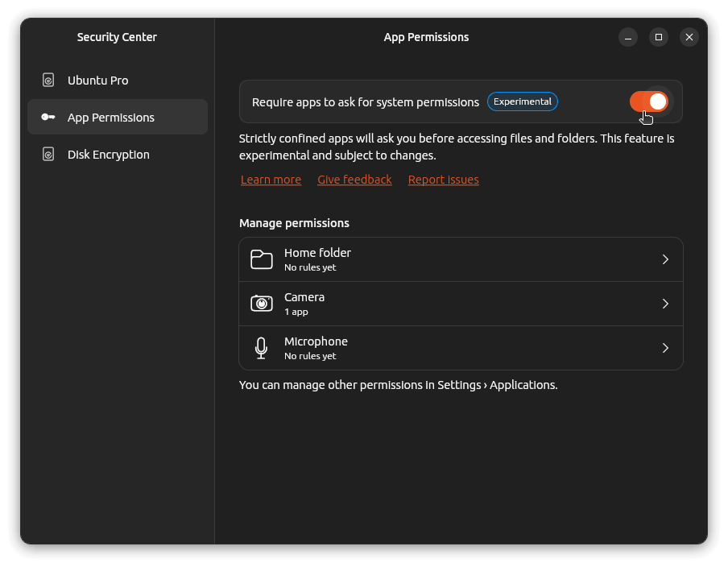Viewport: 728px width, 567px height.
Task: Click the App Permissions key icon
Action: pyautogui.click(x=48, y=118)
